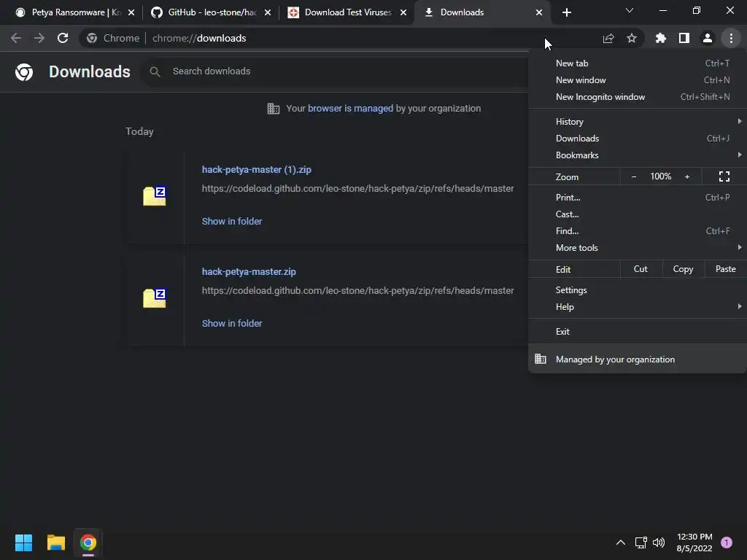Click the search magnifier icon in downloads
This screenshot has height=560, width=747.
155,71
